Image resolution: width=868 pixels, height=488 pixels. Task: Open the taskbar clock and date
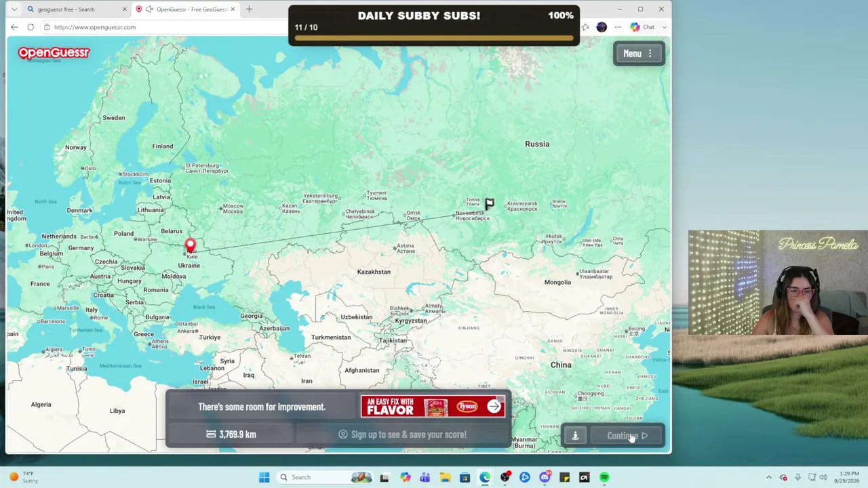point(847,477)
